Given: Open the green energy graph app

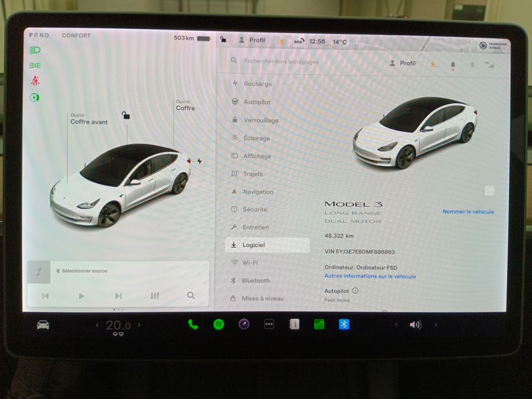Looking at the screenshot, I should point(319,324).
